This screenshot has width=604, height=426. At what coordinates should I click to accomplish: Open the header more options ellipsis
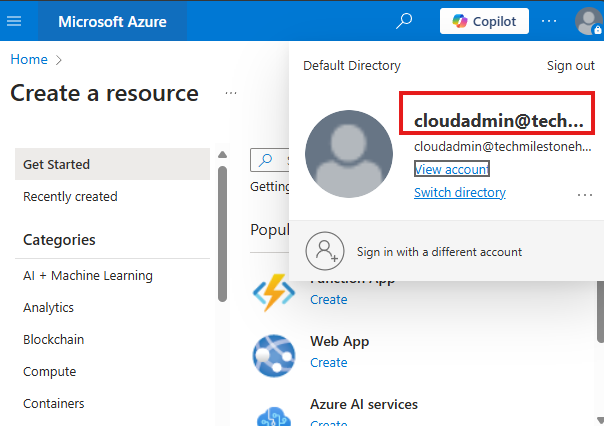(549, 21)
